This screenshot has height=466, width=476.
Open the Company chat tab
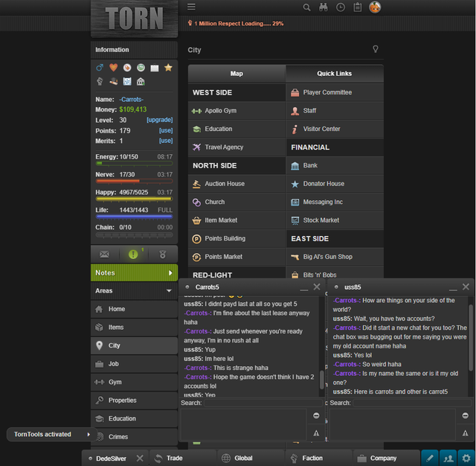point(387,458)
